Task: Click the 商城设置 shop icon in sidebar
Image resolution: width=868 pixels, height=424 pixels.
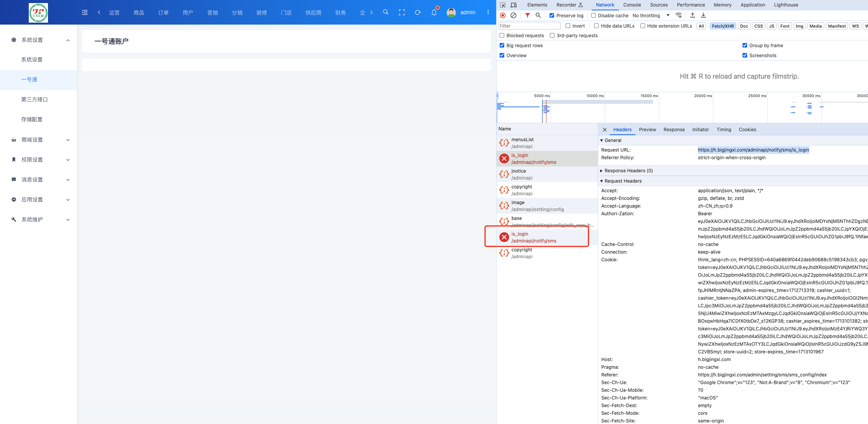Action: (14, 140)
